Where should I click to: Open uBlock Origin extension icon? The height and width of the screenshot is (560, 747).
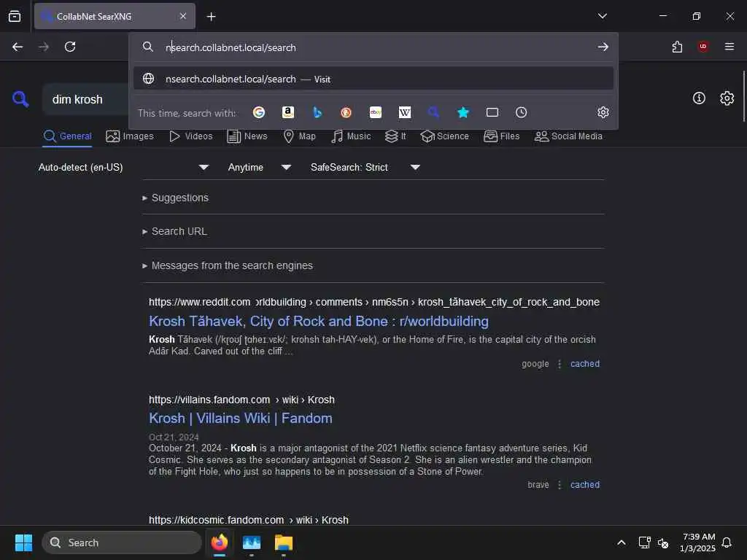point(703,47)
